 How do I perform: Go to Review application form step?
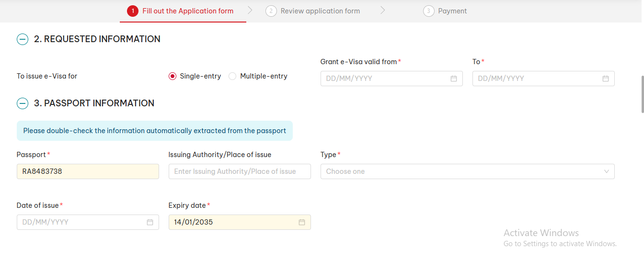click(320, 11)
